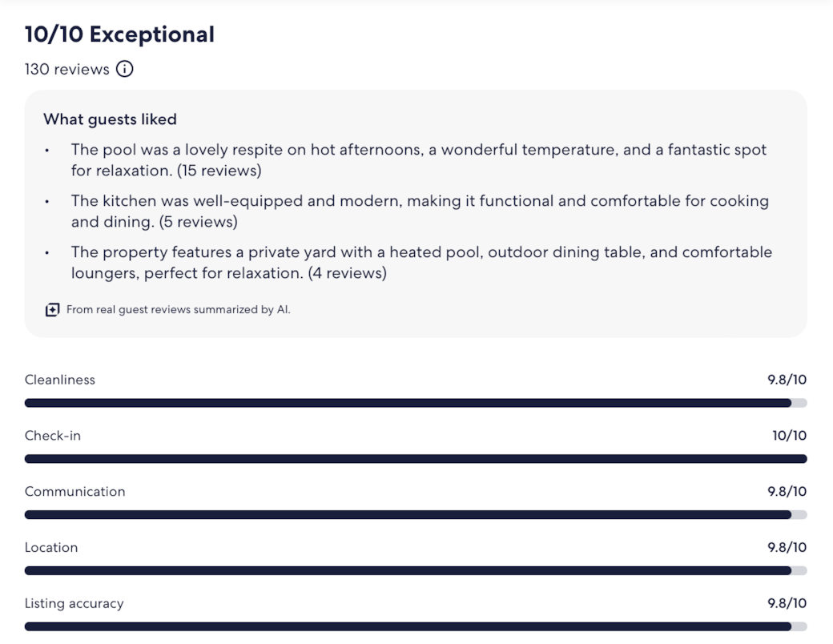Click the What guests liked heading
This screenshot has height=644, width=833.
click(110, 119)
